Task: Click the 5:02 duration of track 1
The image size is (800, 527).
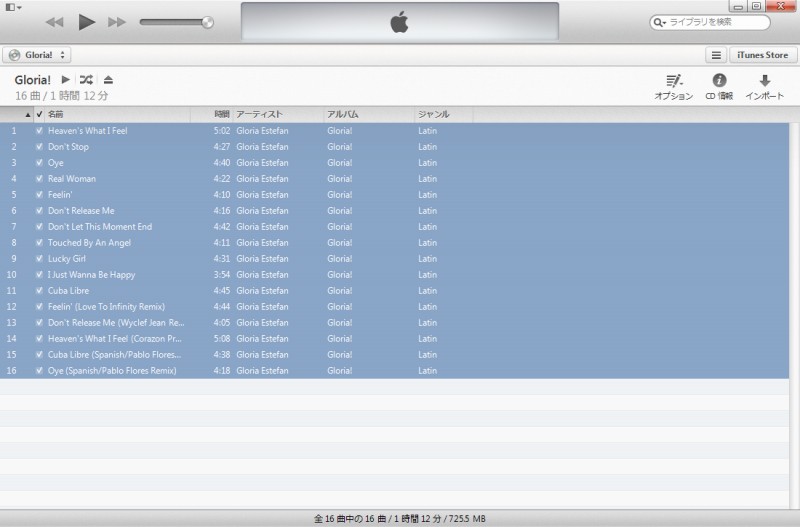Action: point(222,131)
